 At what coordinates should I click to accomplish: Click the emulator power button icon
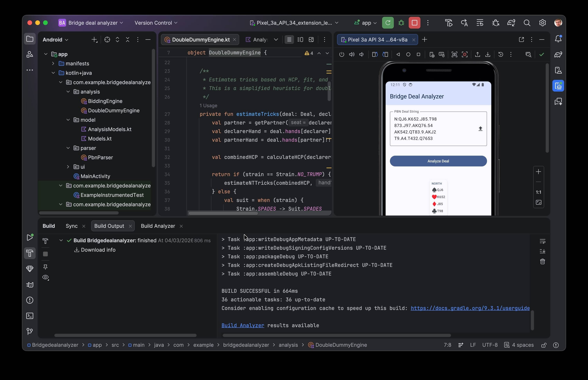[x=342, y=54]
